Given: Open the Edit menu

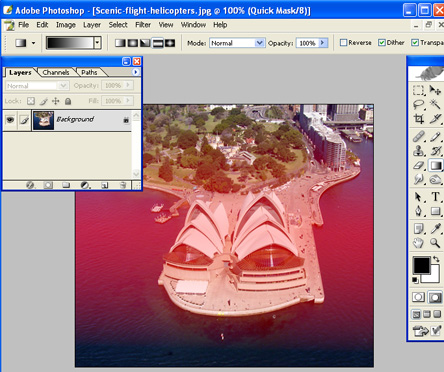Looking at the screenshot, I should point(42,25).
